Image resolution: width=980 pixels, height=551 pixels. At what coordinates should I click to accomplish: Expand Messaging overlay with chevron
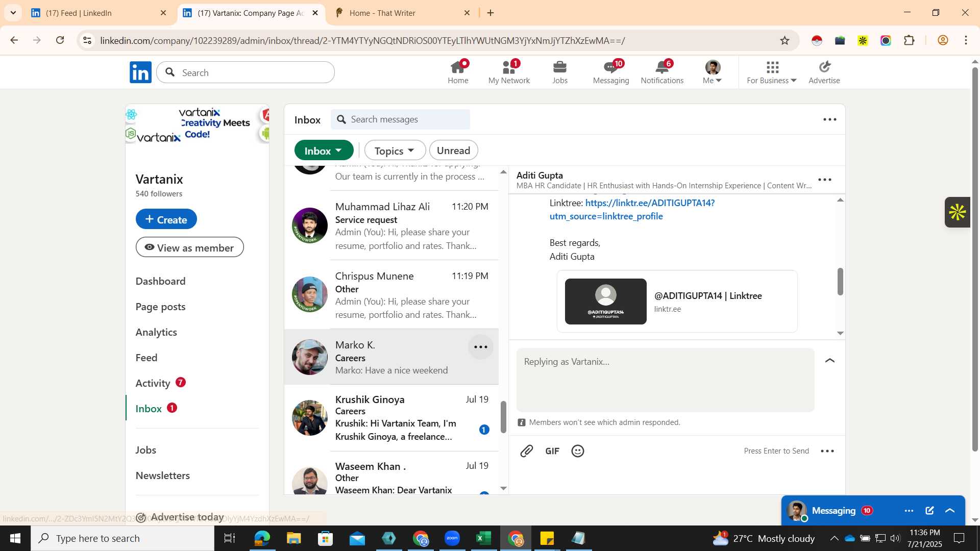pos(950,511)
